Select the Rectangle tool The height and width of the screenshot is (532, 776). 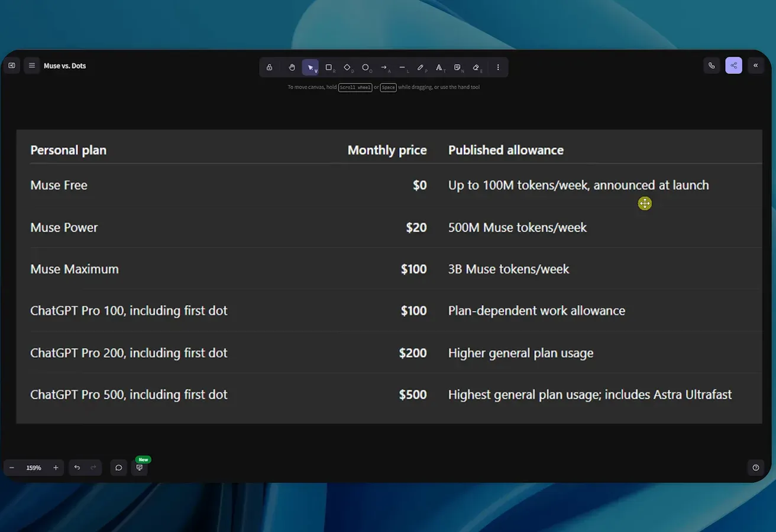[x=329, y=67]
